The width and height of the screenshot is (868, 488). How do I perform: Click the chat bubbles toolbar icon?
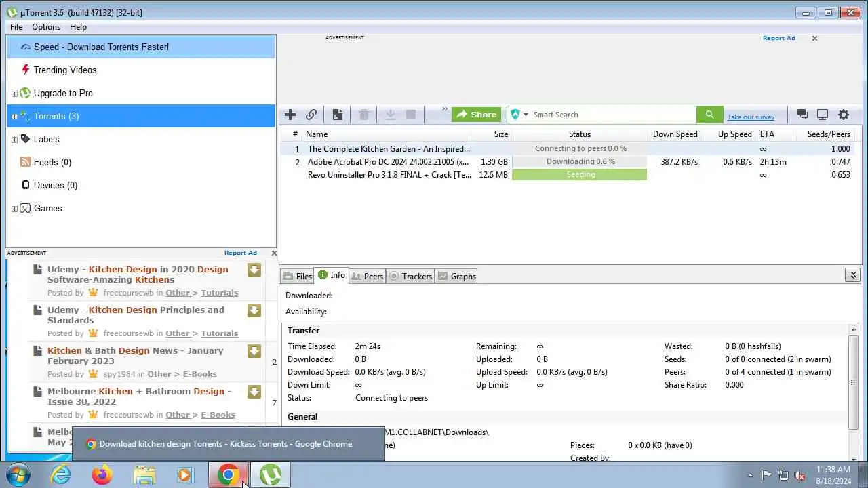coord(803,115)
